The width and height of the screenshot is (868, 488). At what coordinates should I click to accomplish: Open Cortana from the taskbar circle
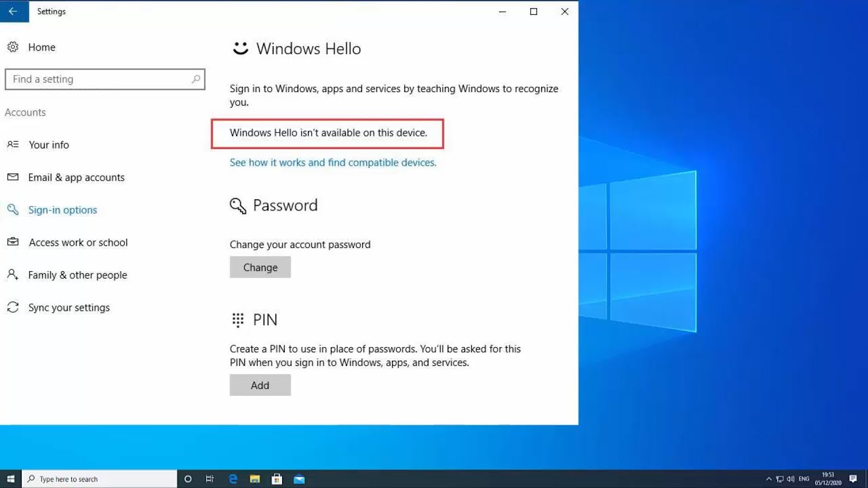[188, 479]
